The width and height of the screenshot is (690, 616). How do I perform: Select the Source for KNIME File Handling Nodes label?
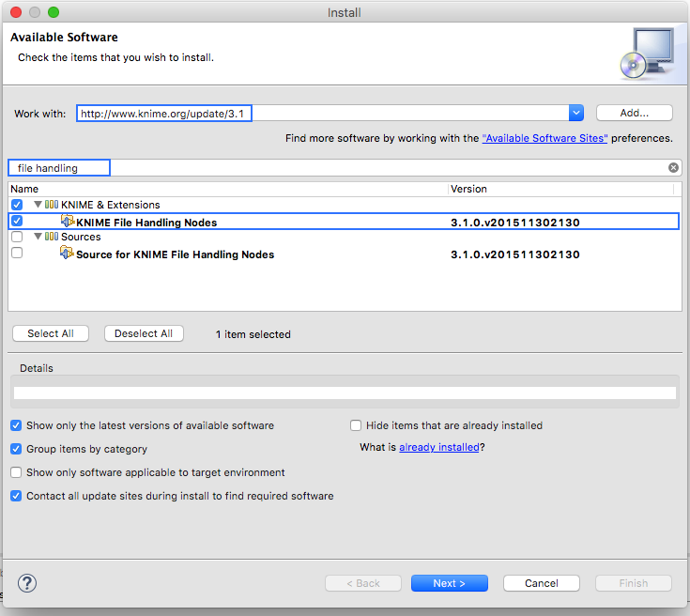pyautogui.click(x=176, y=254)
